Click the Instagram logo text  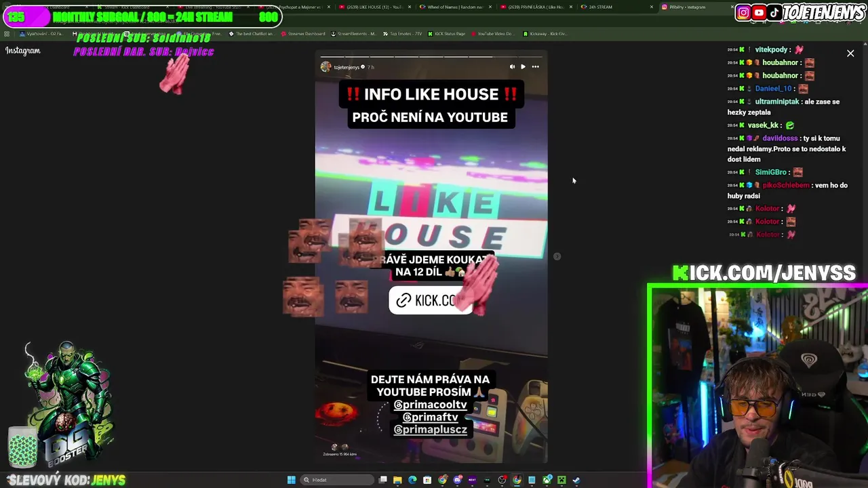(23, 51)
